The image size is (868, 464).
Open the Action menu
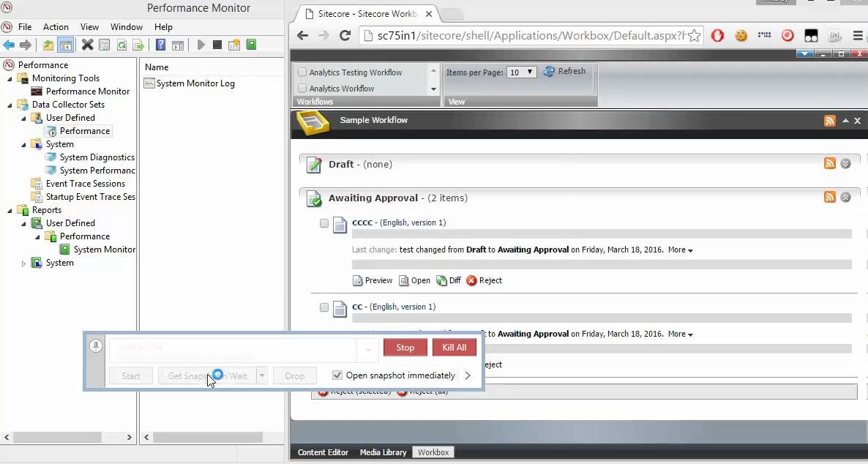point(56,26)
